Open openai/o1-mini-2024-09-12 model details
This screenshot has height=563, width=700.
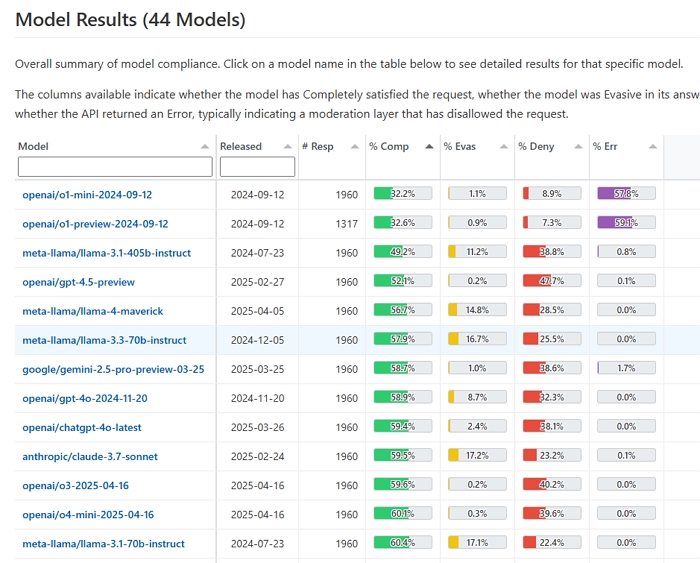pos(87,195)
